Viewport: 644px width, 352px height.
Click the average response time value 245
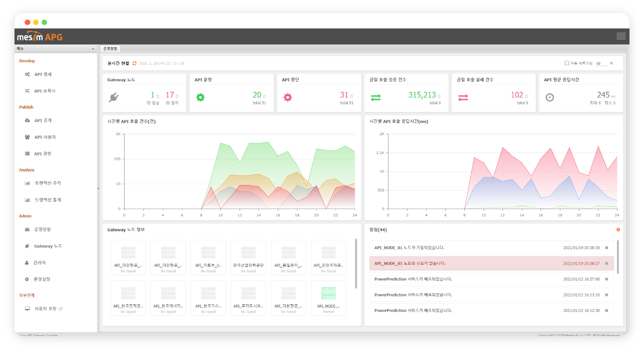[603, 95]
